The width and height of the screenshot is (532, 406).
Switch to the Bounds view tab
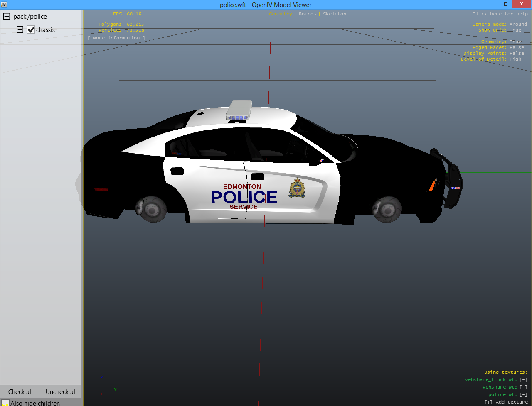(307, 14)
